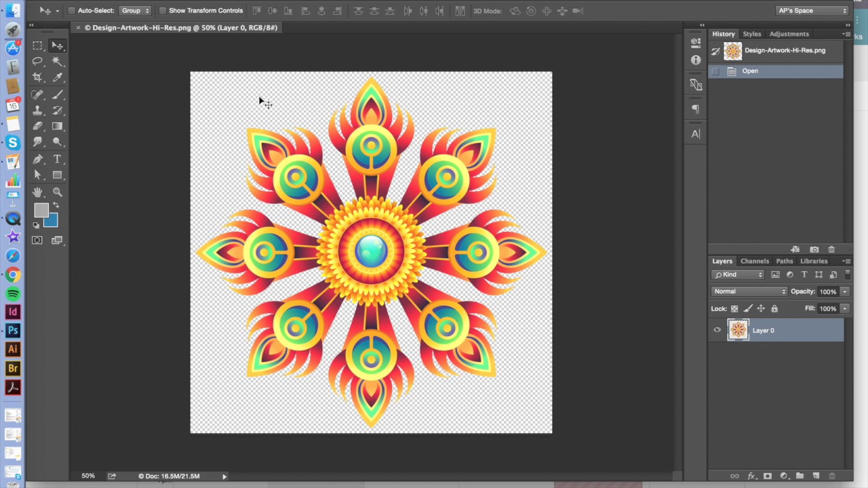Select the Zoom tool

point(58,192)
